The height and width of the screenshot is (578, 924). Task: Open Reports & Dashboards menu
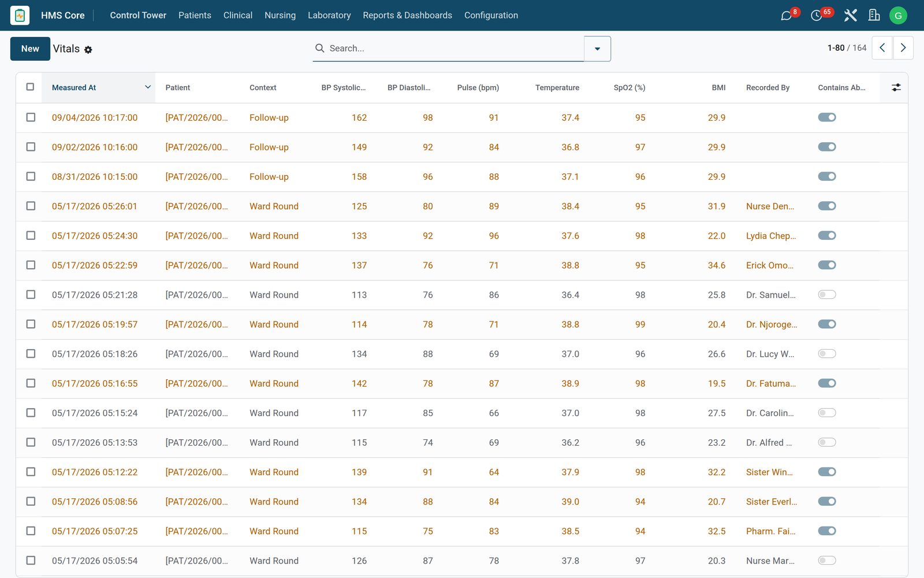pyautogui.click(x=408, y=15)
